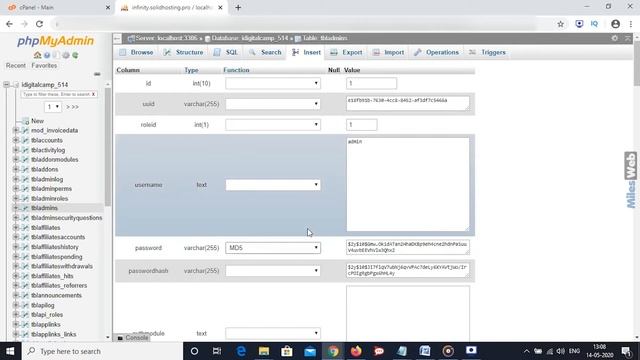This screenshot has height=360, width=640.
Task: Click the IQ extension icon in Chrome
Action: click(x=594, y=24)
